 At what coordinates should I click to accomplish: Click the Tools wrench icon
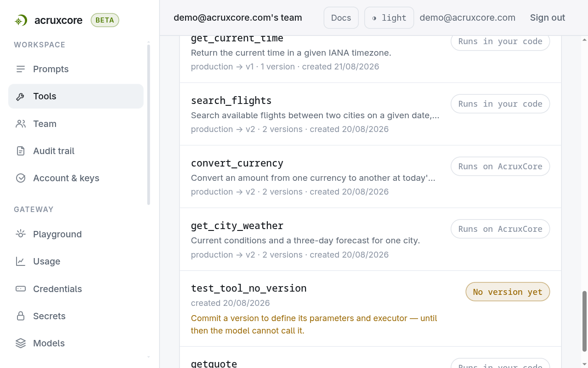pos(21,96)
